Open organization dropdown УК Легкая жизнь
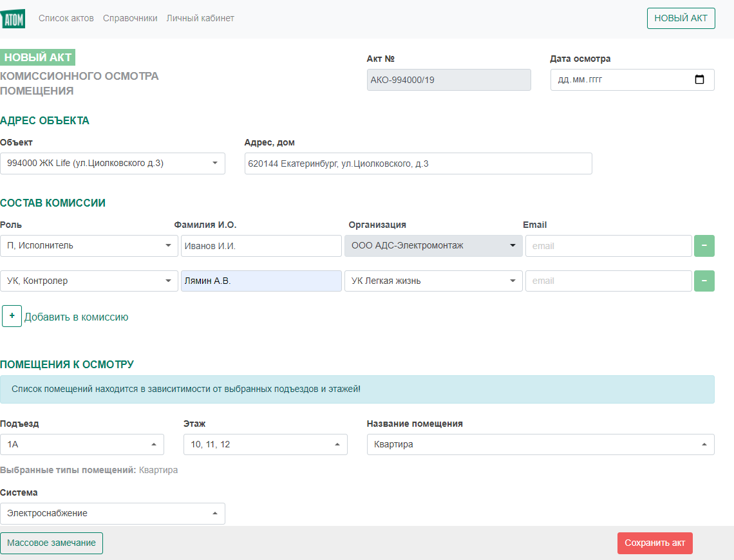Image resolution: width=734 pixels, height=560 pixels. (x=433, y=281)
